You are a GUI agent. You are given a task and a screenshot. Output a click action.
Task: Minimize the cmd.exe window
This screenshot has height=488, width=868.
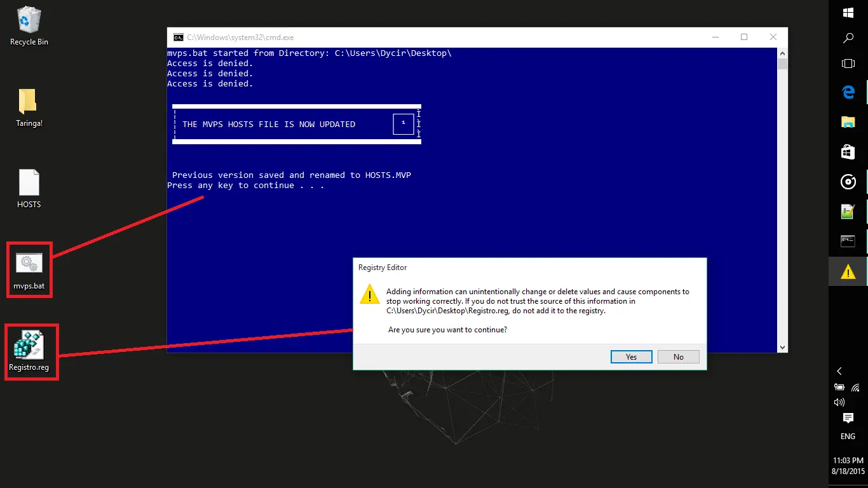coord(715,37)
